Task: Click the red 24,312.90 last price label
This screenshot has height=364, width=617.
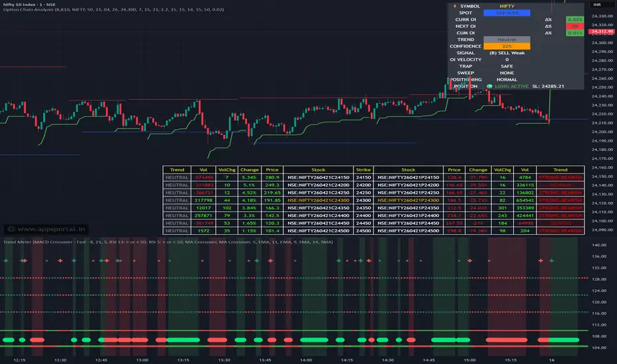Action: (602, 32)
